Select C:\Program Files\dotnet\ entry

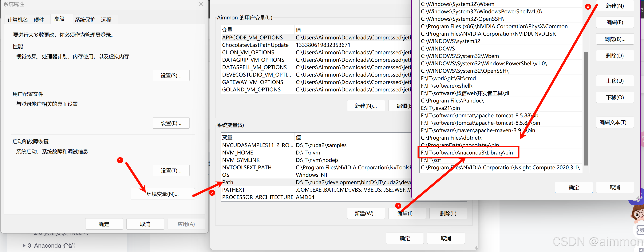point(501,138)
